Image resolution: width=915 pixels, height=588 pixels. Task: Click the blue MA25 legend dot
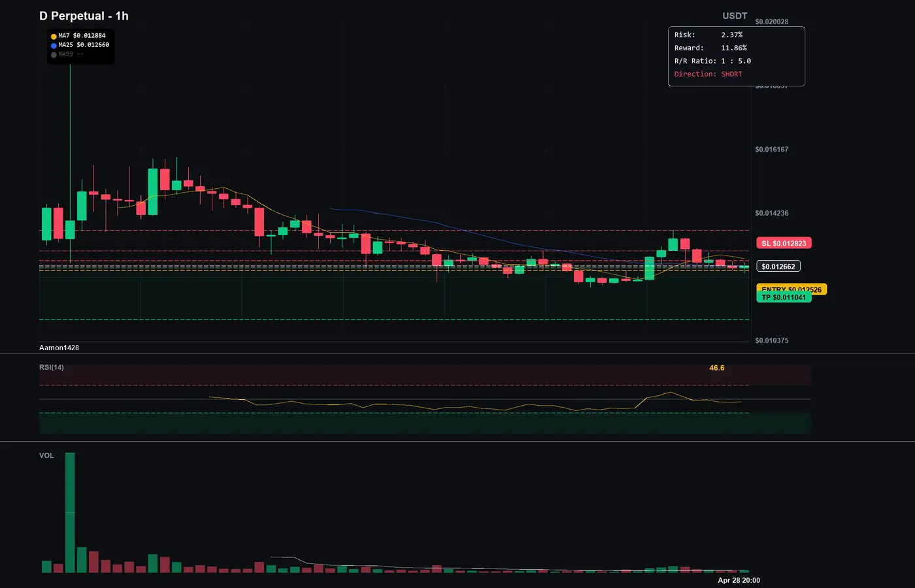coord(54,46)
